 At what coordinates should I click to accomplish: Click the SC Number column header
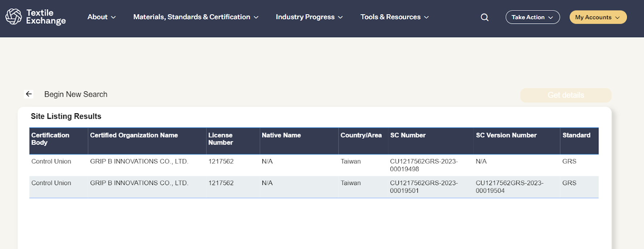click(x=408, y=135)
